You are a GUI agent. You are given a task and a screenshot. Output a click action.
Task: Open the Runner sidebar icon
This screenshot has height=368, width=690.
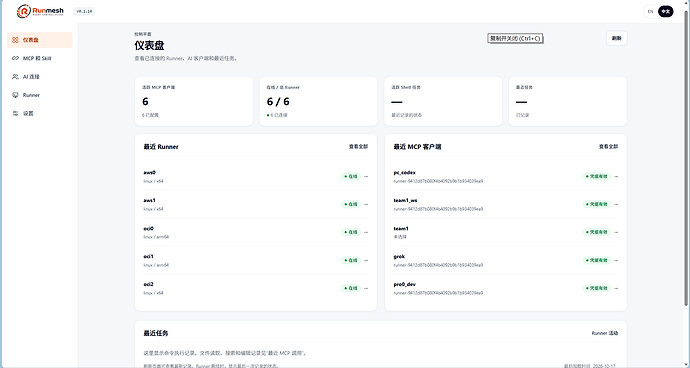pos(15,95)
